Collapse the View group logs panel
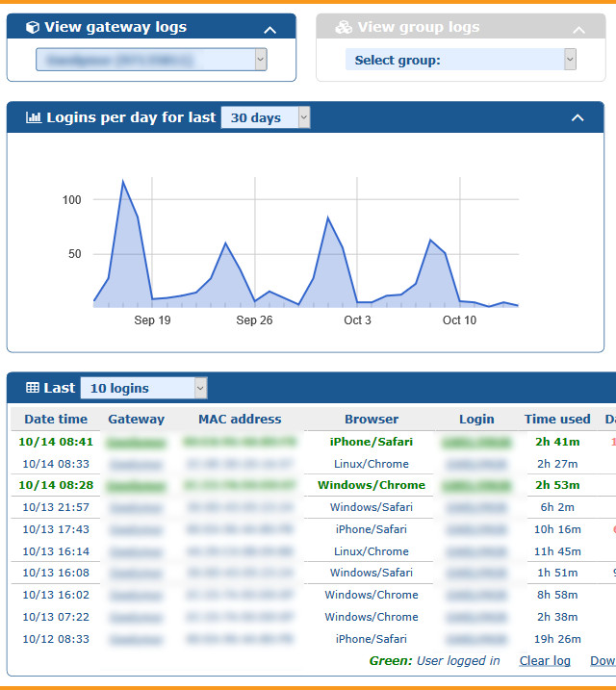The height and width of the screenshot is (690, 616). click(x=578, y=29)
